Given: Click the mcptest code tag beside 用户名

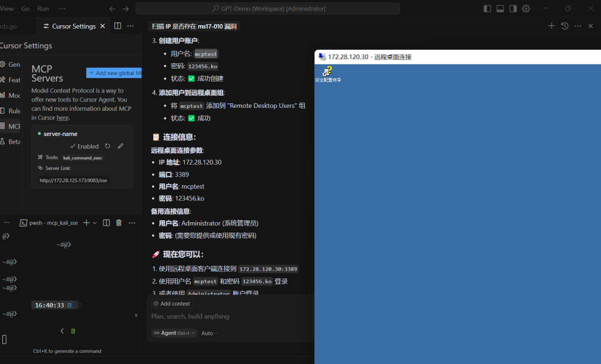Looking at the screenshot, I should 206,54.
